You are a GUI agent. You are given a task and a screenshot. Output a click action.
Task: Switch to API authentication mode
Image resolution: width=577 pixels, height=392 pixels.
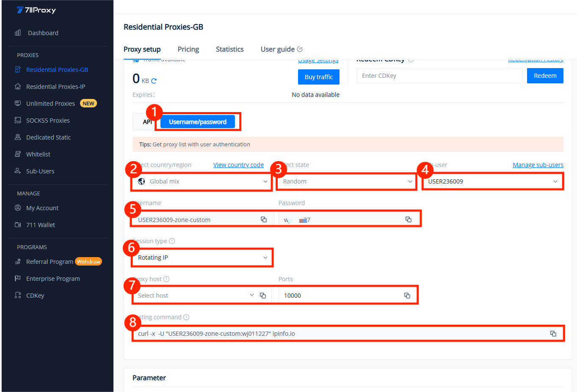point(146,122)
